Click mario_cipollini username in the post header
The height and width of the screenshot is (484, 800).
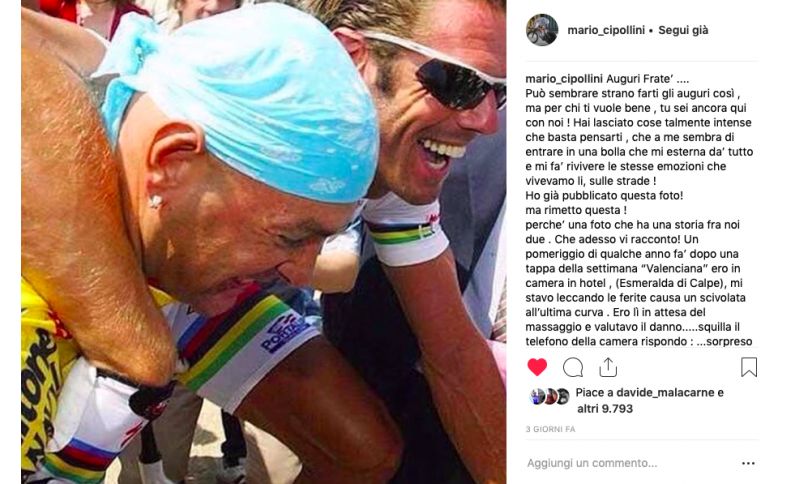606,30
